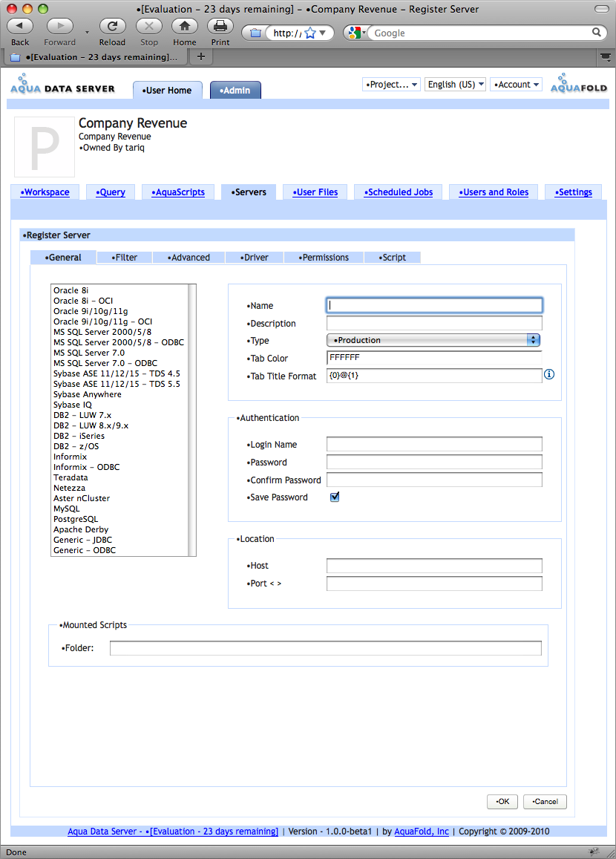This screenshot has height=859, width=616.
Task: Open the Users and Roles tab
Action: pyautogui.click(x=494, y=192)
